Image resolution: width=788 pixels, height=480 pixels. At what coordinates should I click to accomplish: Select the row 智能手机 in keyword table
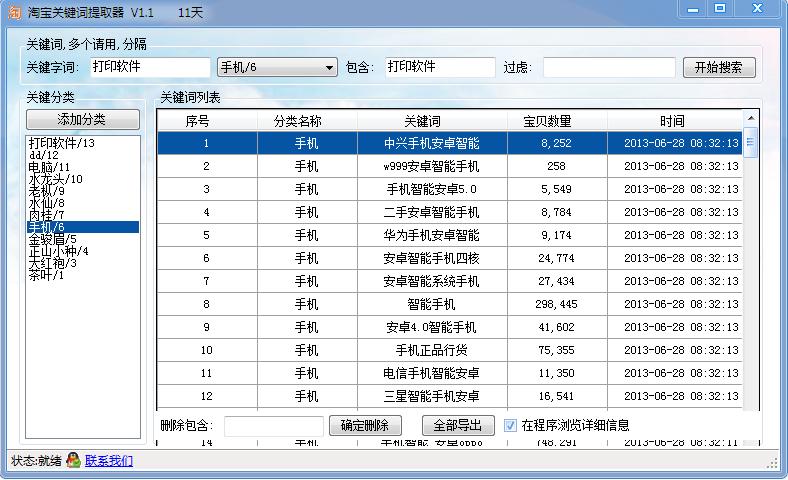point(431,304)
